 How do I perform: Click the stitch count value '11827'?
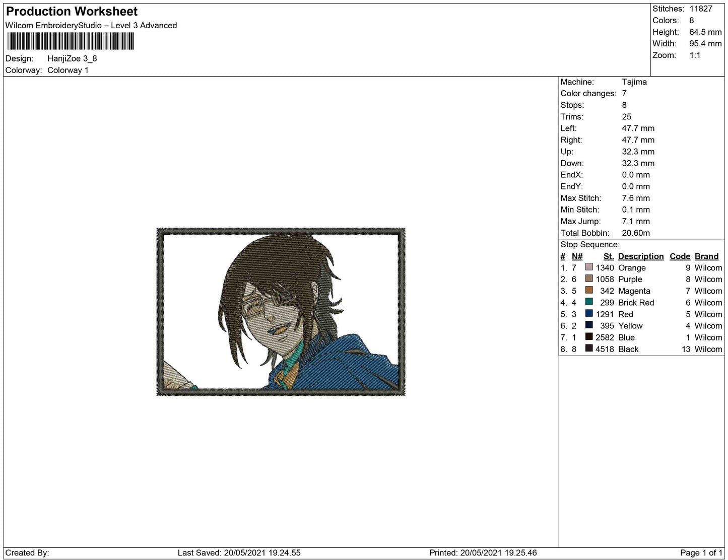pyautogui.click(x=701, y=9)
